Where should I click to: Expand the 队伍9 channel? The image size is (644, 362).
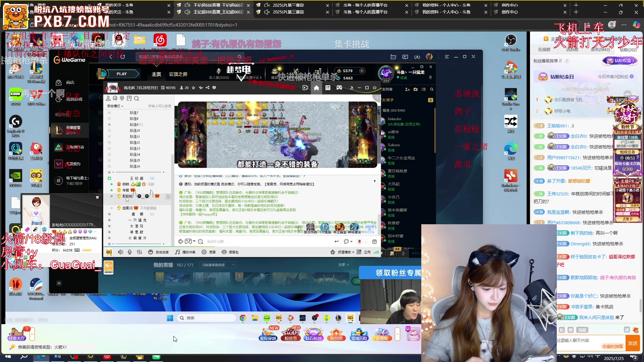click(x=109, y=125)
